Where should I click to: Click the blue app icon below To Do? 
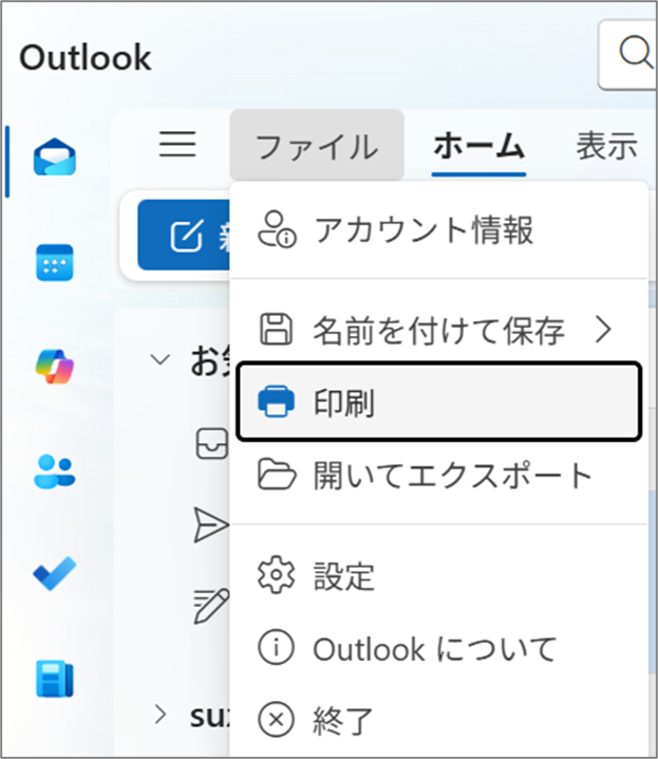pos(55,678)
